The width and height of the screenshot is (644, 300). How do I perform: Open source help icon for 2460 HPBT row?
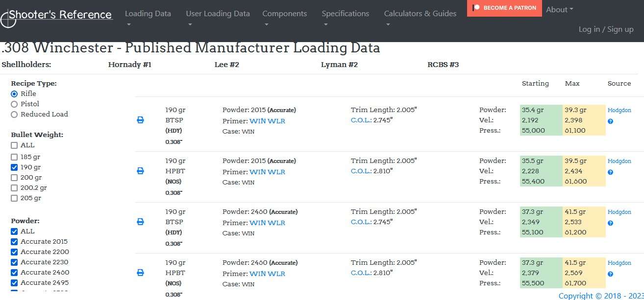point(611,274)
